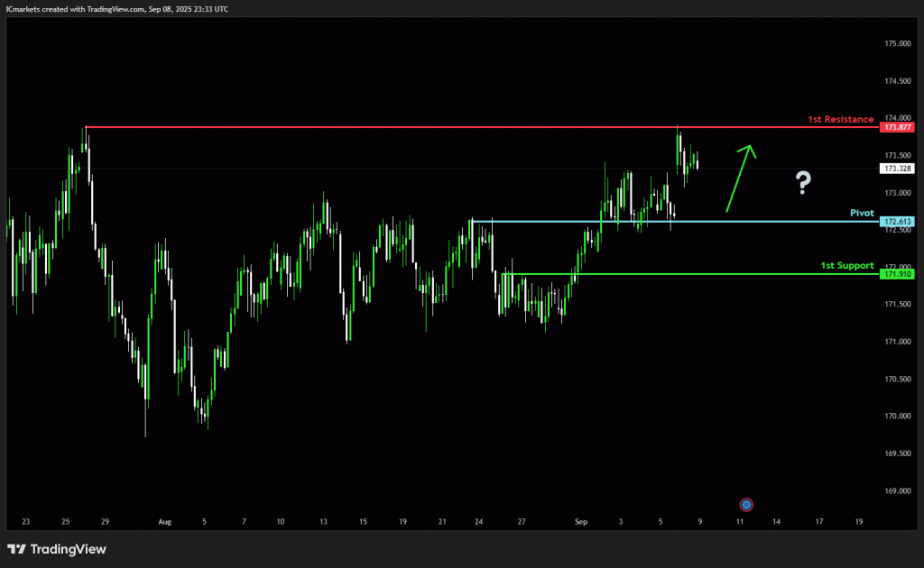Click the 173.328 current price label

pos(897,169)
